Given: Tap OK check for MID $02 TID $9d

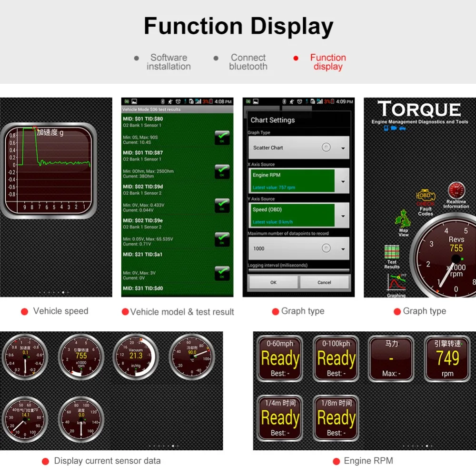Looking at the screenshot, I should click(x=222, y=206).
